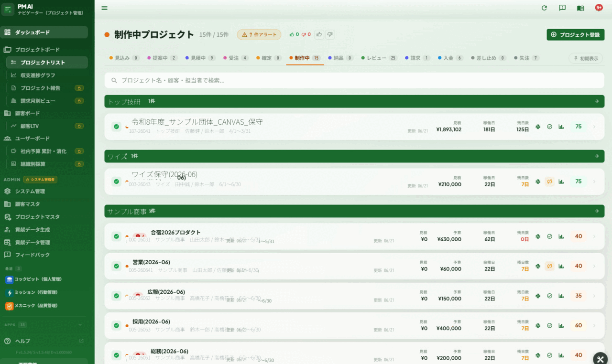Screen dimensions: 612x364
Task: Click the green cross icon on the CANVAS_保守 row
Action: [538, 127]
